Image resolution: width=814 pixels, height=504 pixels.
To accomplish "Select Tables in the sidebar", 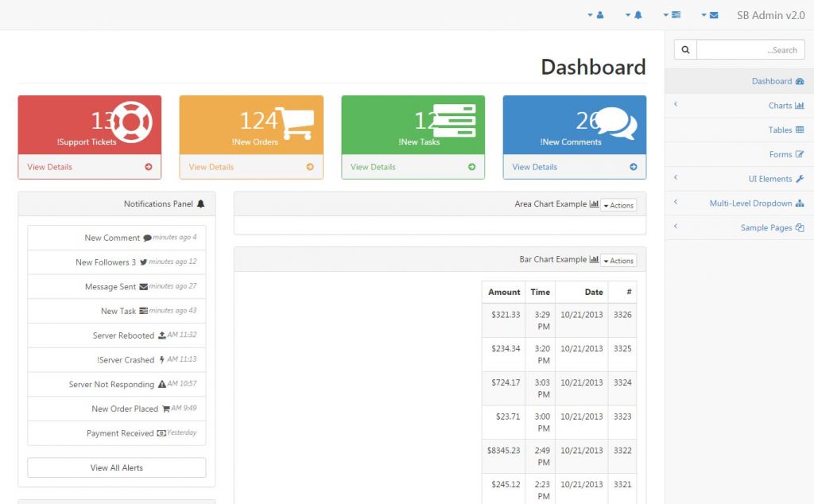I will (739, 130).
